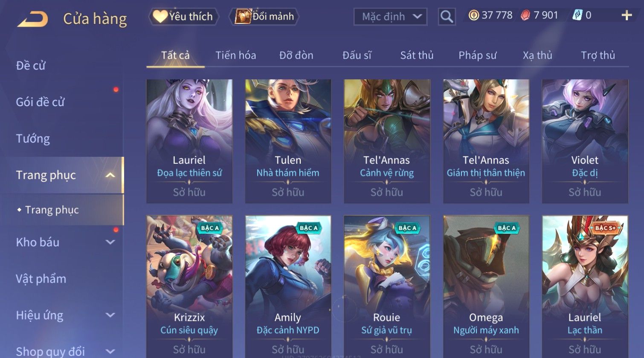Tap the red gem currency icon
The width and height of the screenshot is (644, 358).
(525, 15)
